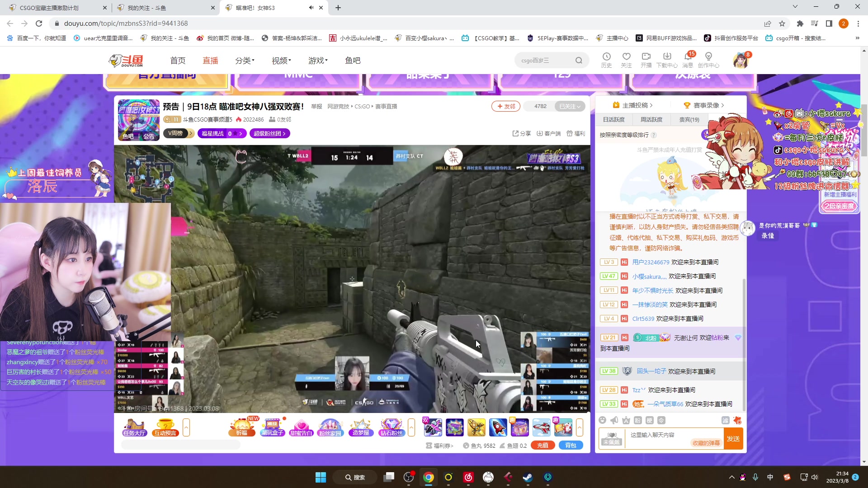The image size is (868, 488).
Task: Open chat emoji smiley picker
Action: tap(602, 420)
